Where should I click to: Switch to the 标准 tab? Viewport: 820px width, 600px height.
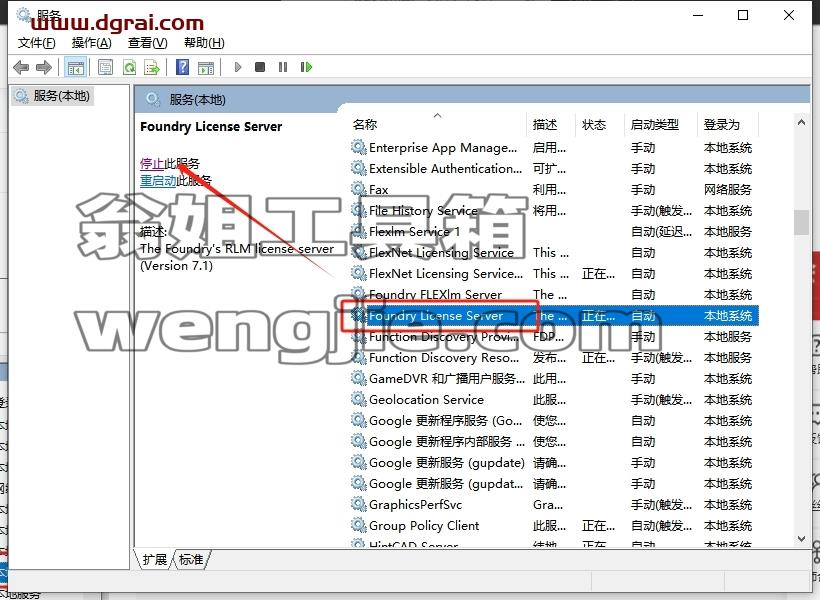(191, 559)
